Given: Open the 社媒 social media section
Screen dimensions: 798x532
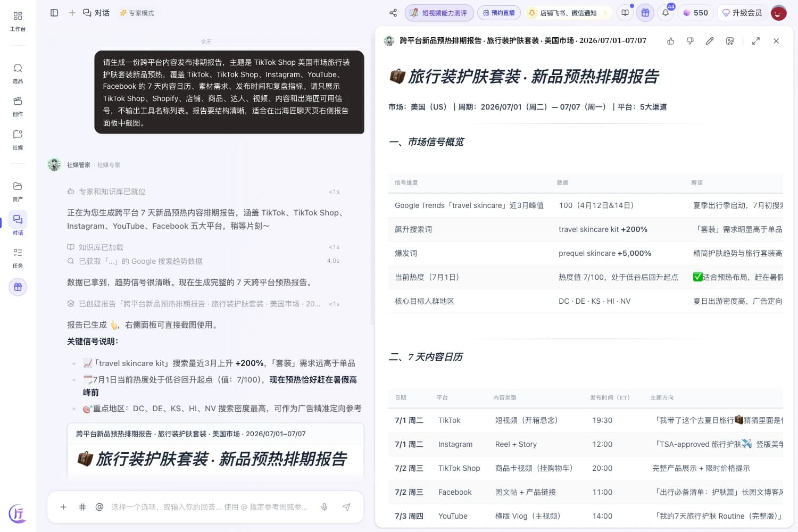Looking at the screenshot, I should (x=18, y=140).
